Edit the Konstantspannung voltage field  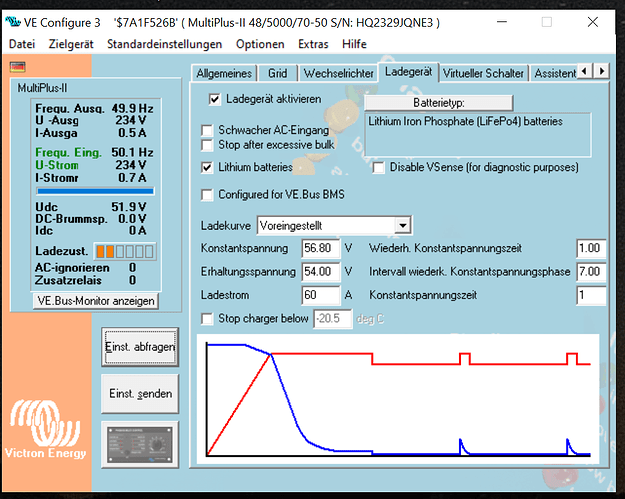[x=320, y=248]
